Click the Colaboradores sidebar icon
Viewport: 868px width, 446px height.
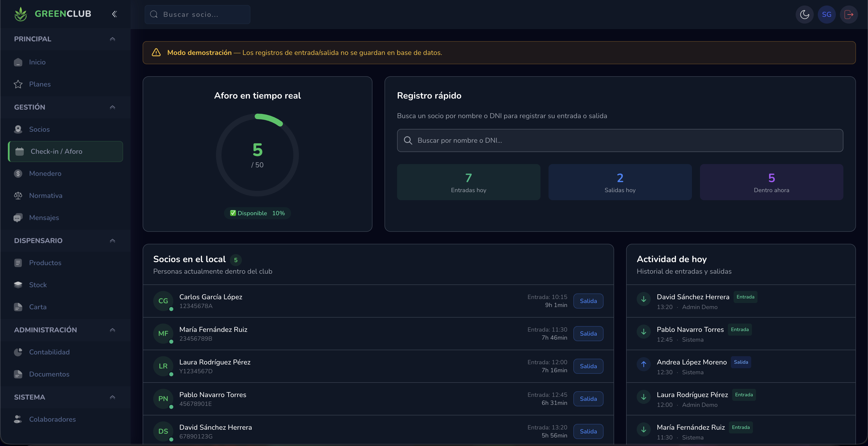tap(18, 419)
